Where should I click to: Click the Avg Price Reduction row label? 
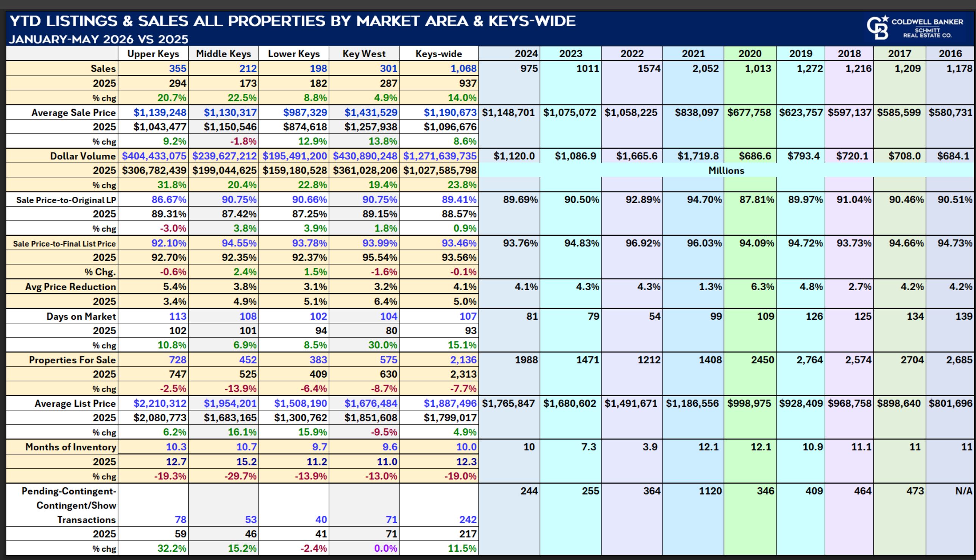point(70,287)
